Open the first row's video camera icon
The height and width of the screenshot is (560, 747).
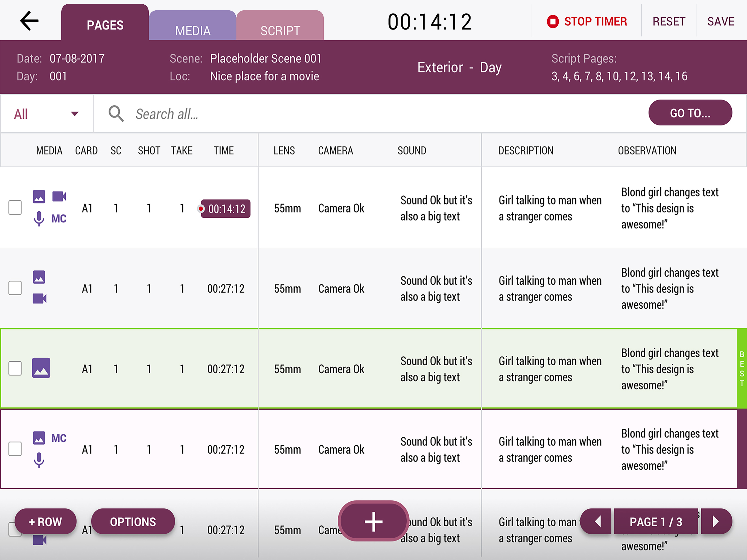59,197
